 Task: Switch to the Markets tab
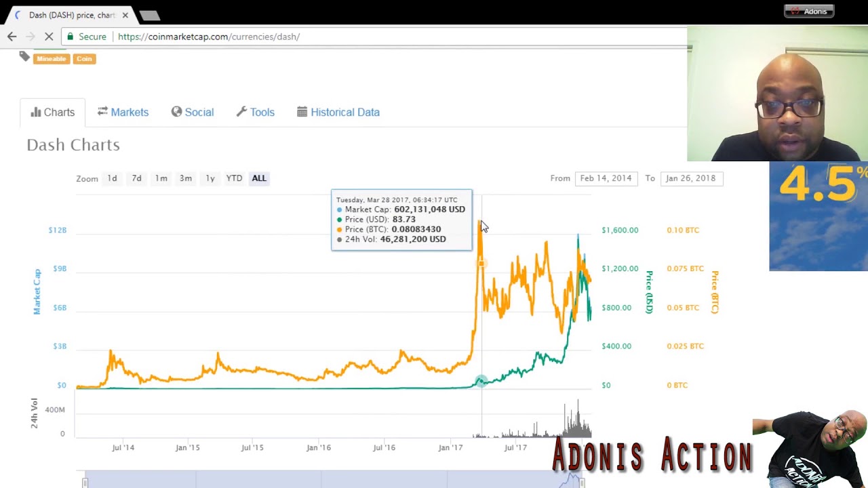(123, 113)
